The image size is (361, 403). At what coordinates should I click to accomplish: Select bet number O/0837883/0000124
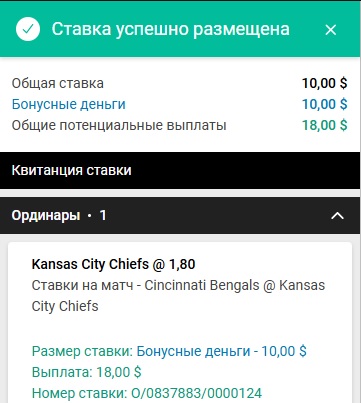tap(147, 393)
